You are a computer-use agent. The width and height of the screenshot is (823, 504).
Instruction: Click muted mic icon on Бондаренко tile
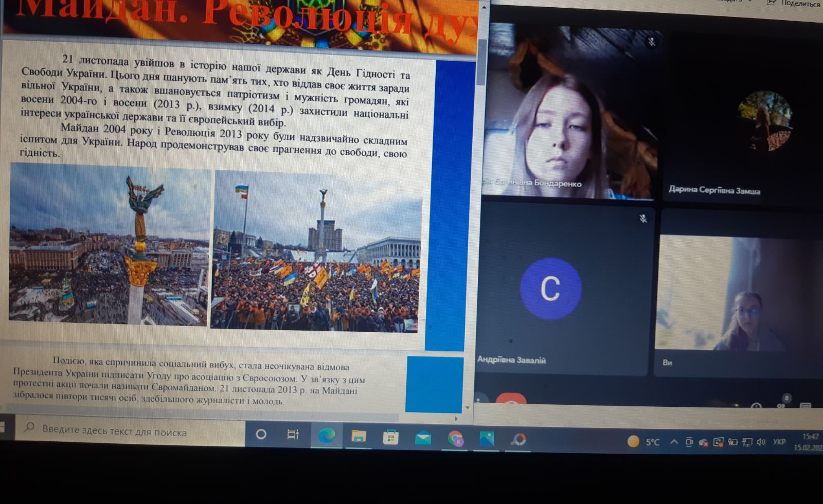click(x=651, y=42)
